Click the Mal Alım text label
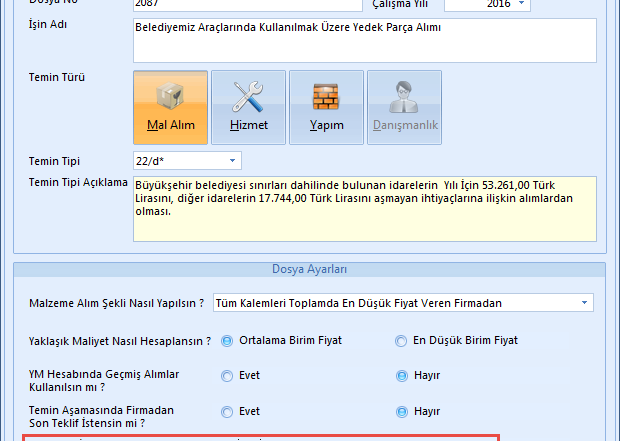 pos(170,126)
